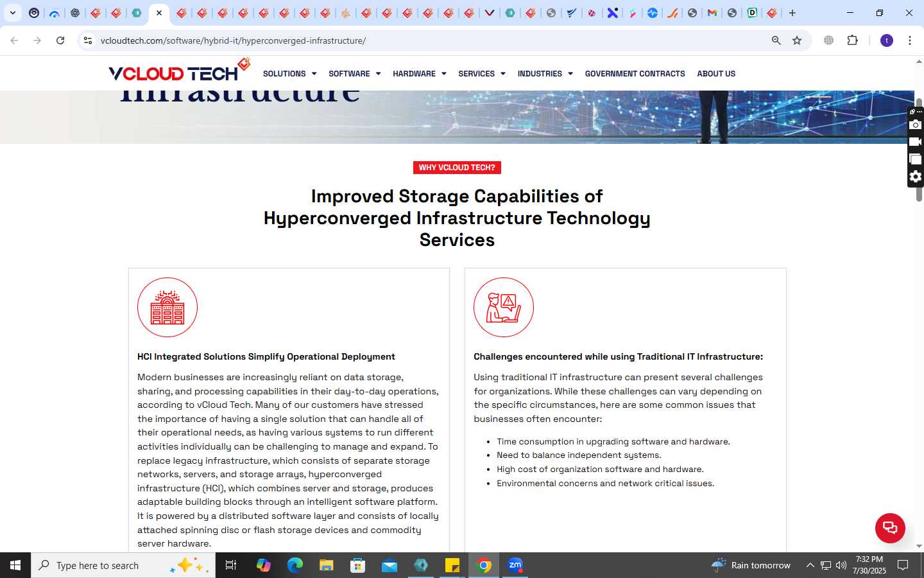
Task: Go to Government Contracts page
Action: [635, 74]
